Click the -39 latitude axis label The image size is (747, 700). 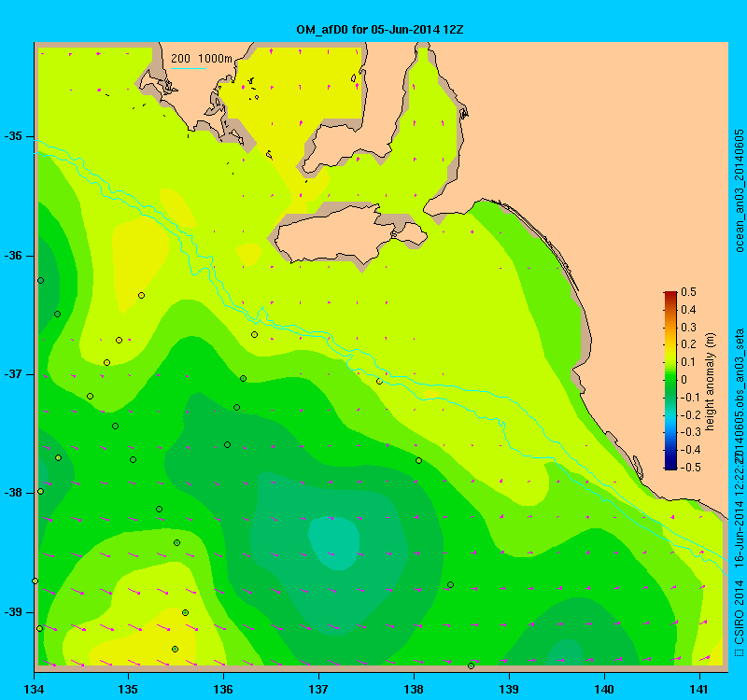click(13, 612)
